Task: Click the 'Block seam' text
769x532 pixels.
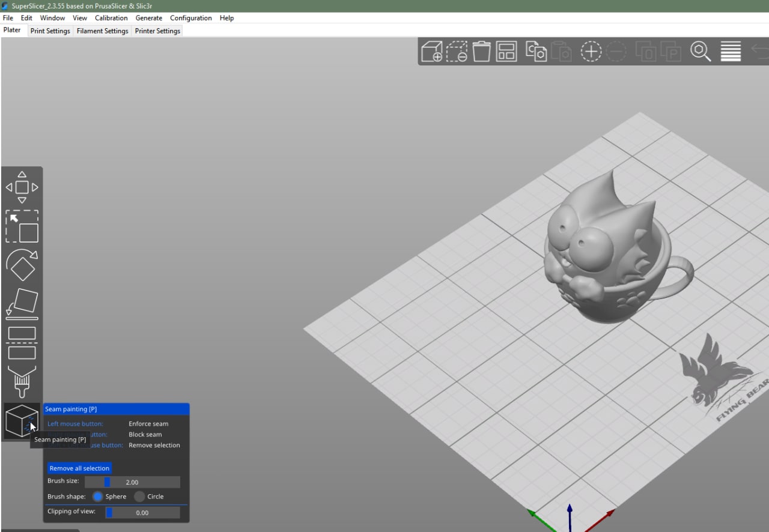Action: tap(145, 435)
